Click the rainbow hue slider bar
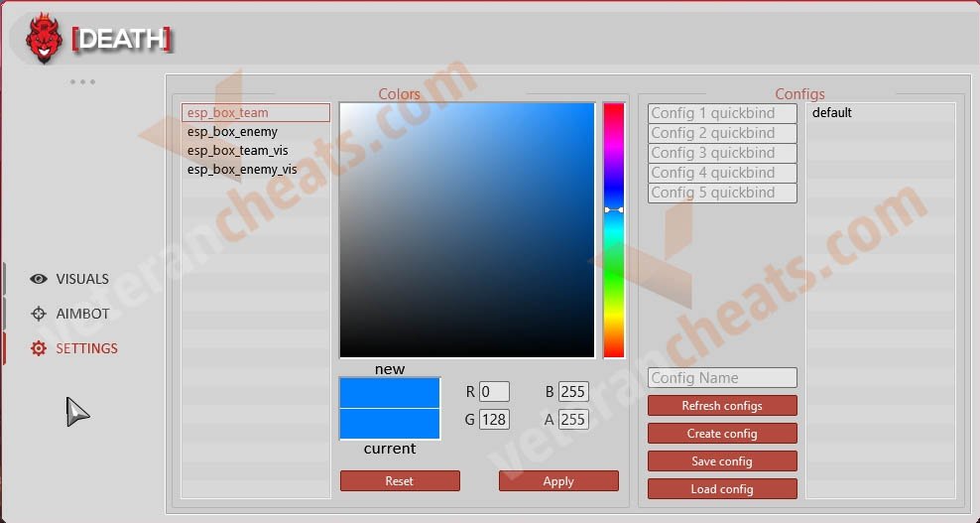980x523 pixels. coord(614,230)
